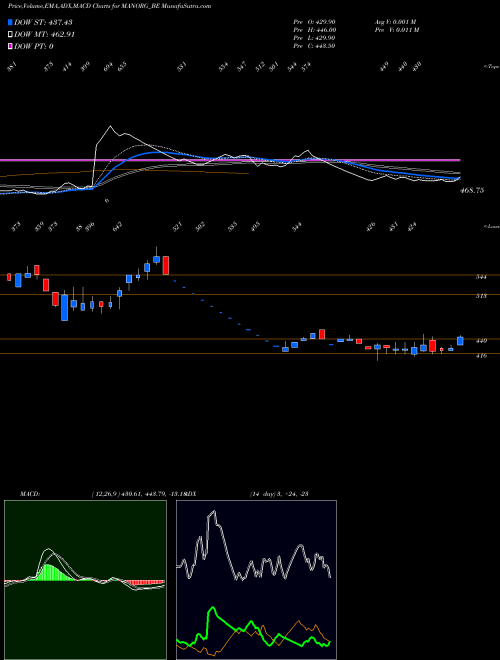The width and height of the screenshot is (500, 660).
Task: Click the last blue candlestick near 449
Action: click(460, 341)
